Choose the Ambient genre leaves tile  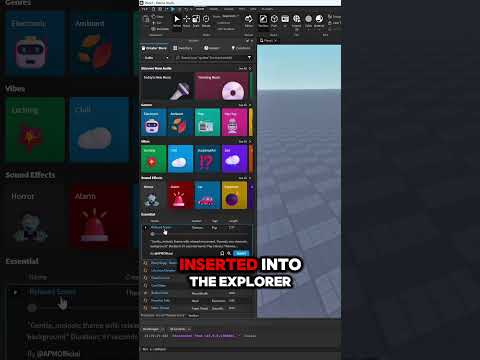pyautogui.click(x=180, y=122)
